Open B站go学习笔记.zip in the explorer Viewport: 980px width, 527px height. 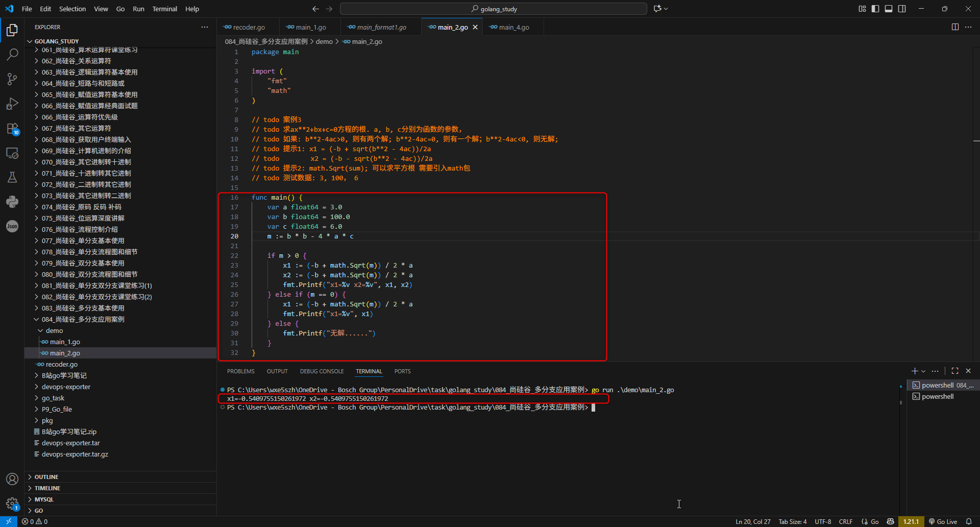(120, 432)
